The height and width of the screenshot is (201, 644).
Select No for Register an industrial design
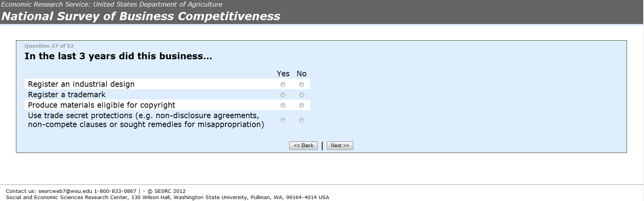click(302, 84)
